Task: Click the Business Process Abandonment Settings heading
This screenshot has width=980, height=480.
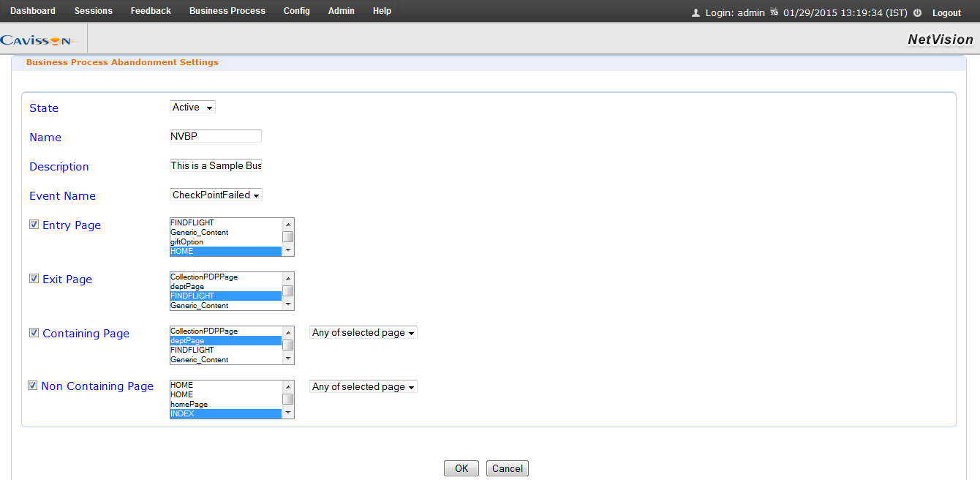Action: pyautogui.click(x=122, y=62)
